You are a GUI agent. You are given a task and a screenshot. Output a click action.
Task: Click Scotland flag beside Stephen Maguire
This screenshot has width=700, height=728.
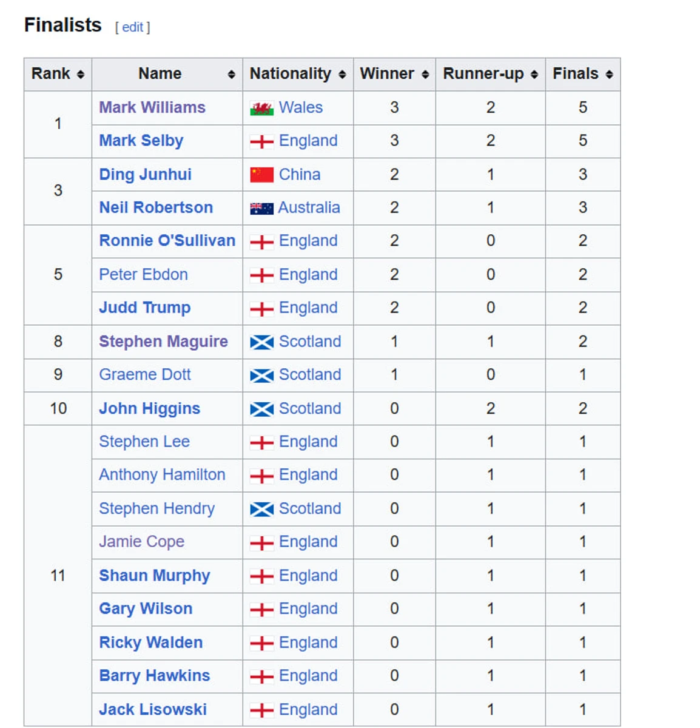(x=261, y=343)
